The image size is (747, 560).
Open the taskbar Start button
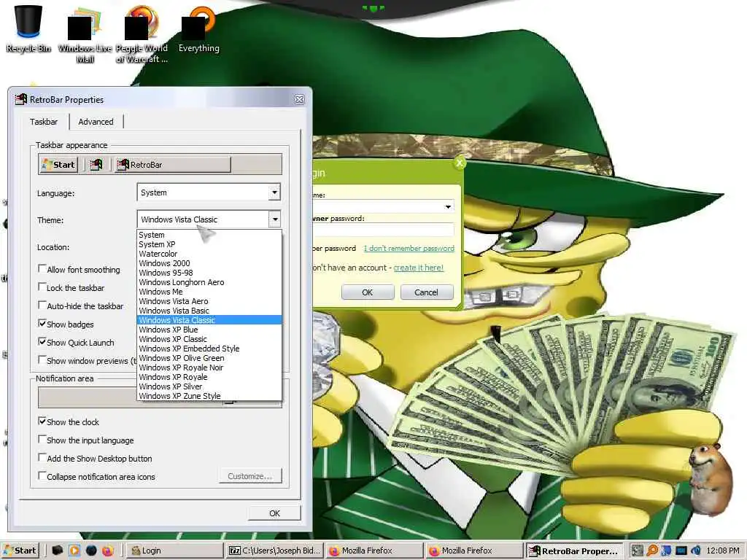[20, 551]
